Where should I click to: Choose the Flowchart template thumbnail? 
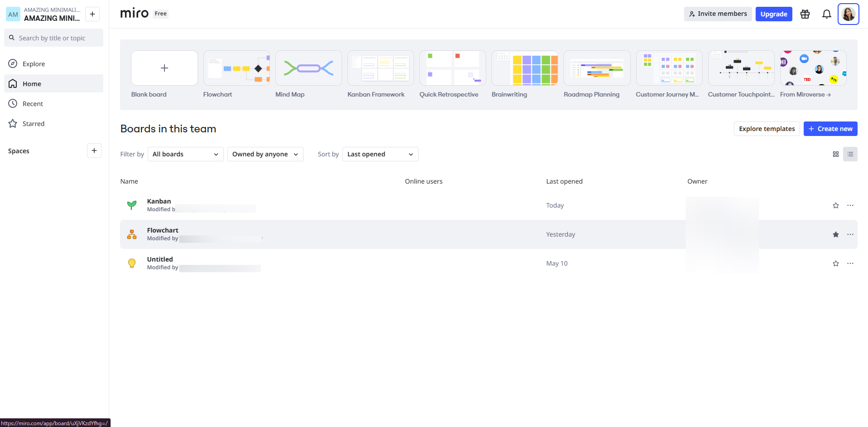(x=236, y=68)
